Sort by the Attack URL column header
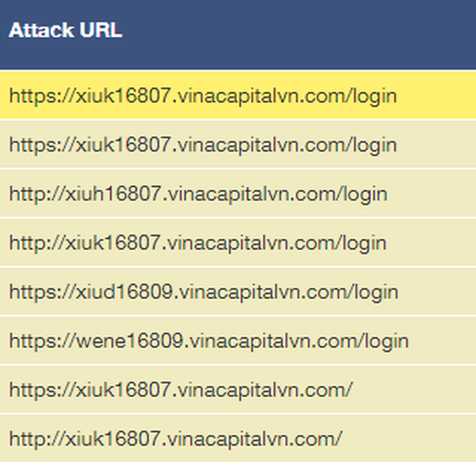 (x=238, y=34)
